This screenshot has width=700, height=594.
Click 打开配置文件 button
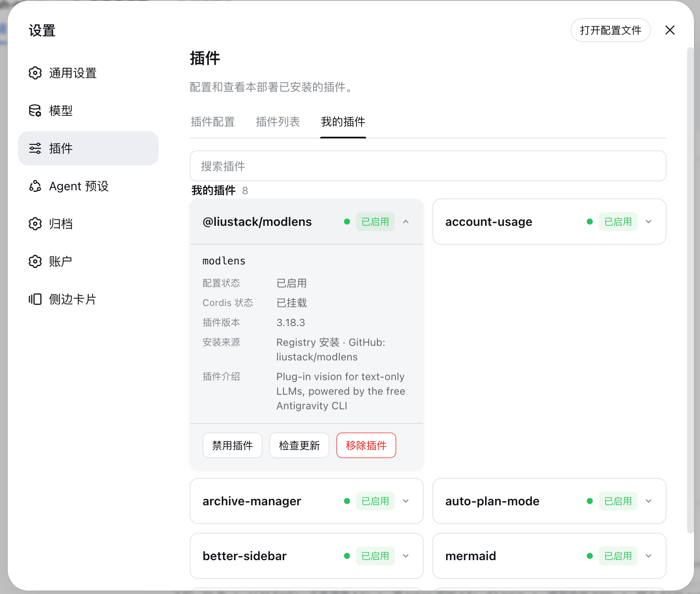tap(611, 30)
